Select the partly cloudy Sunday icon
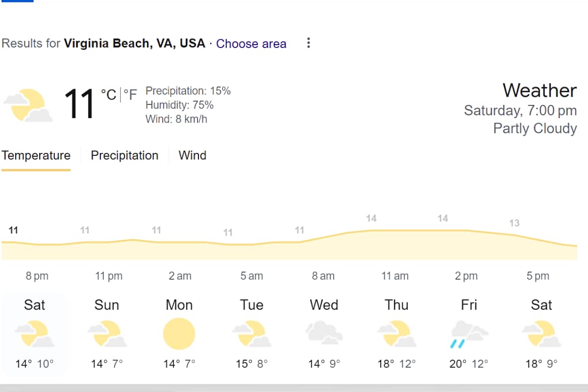 [106, 334]
